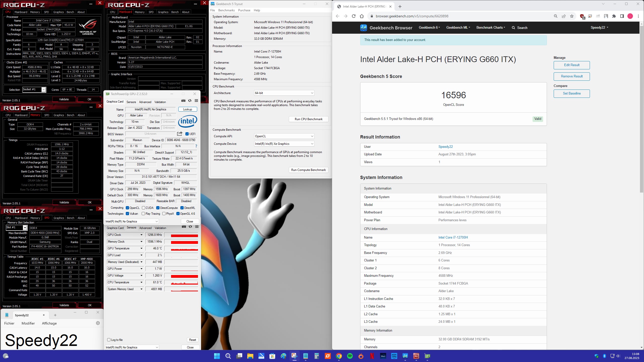Expand the GPU Clock sensor dropdown
This screenshot has height=362, width=644.
(141, 235)
